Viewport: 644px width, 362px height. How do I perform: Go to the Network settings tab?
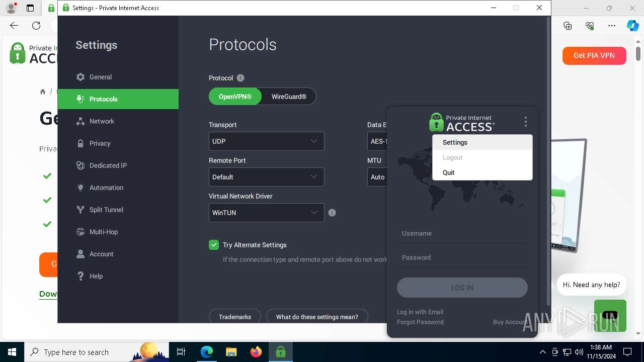[118, 121]
